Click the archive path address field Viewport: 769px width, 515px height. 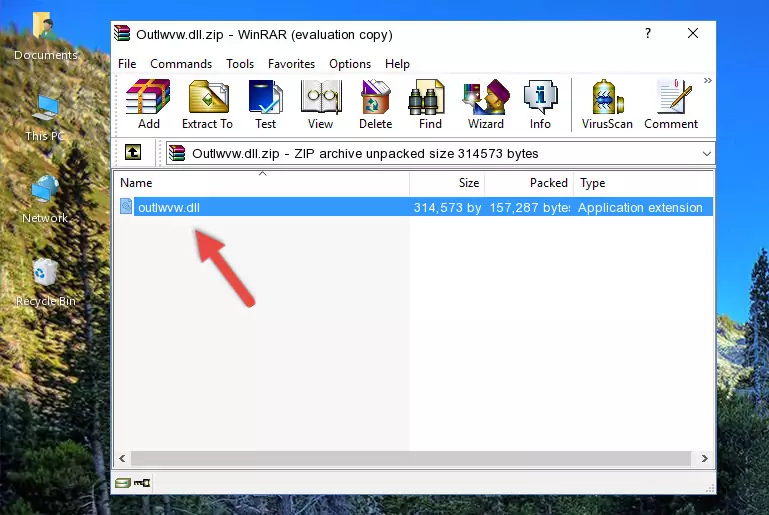coord(440,154)
